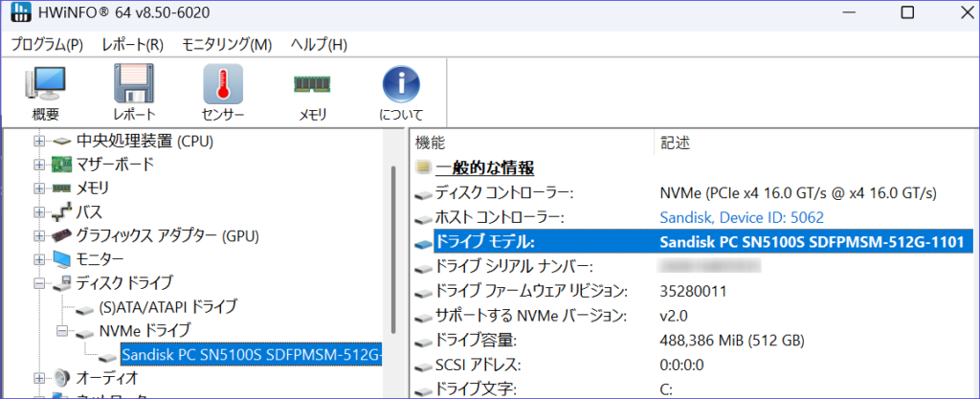Open the モニタリング(M) menu

point(227,45)
